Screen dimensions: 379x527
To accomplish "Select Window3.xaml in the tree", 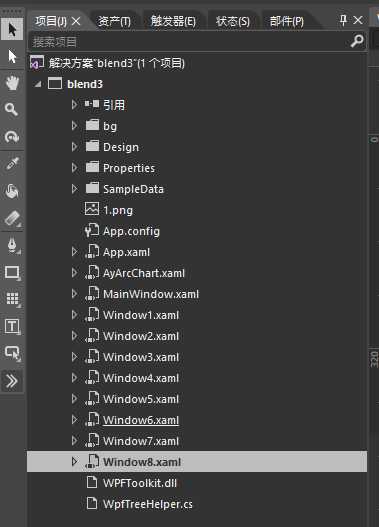I will click(141, 357).
